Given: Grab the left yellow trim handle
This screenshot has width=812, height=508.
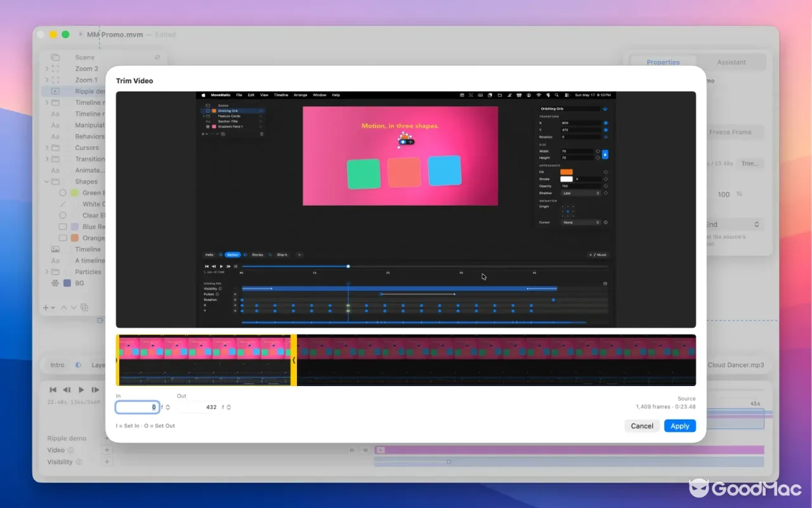Looking at the screenshot, I should 117,360.
